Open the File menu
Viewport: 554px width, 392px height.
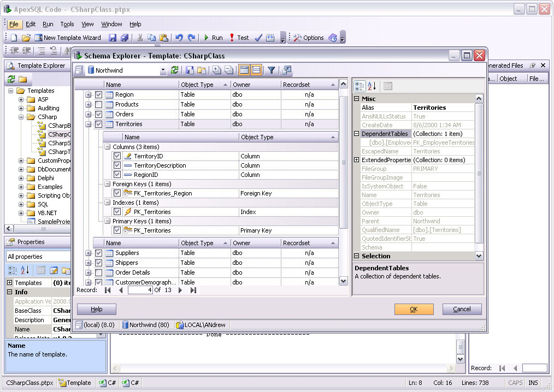(x=14, y=24)
